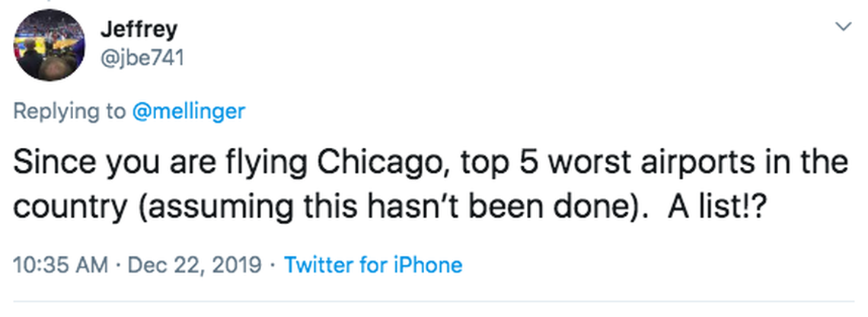Viewport: 868px width, 317px height.
Task: Click the @jbe741 username handle
Action: coord(142,57)
